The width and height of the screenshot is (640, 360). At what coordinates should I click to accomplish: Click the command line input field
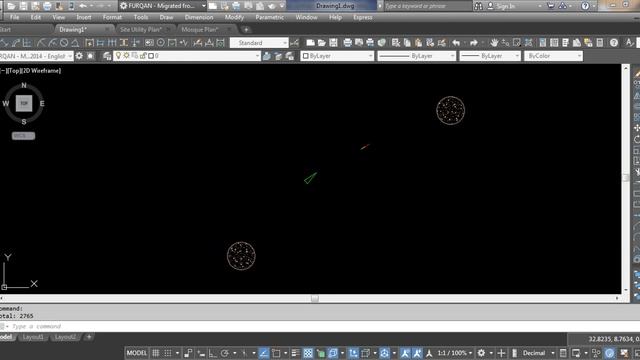(x=318, y=327)
